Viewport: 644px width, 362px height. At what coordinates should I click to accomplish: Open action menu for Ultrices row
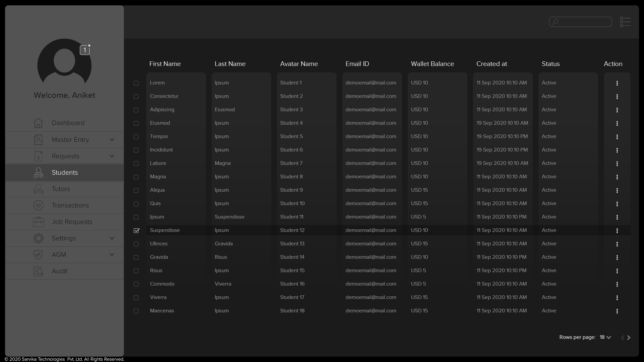[617, 244]
